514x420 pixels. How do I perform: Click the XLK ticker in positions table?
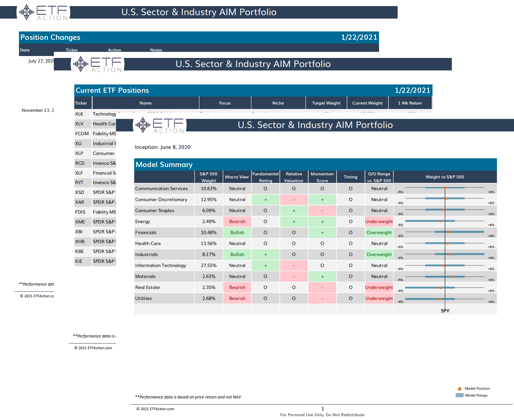79,114
